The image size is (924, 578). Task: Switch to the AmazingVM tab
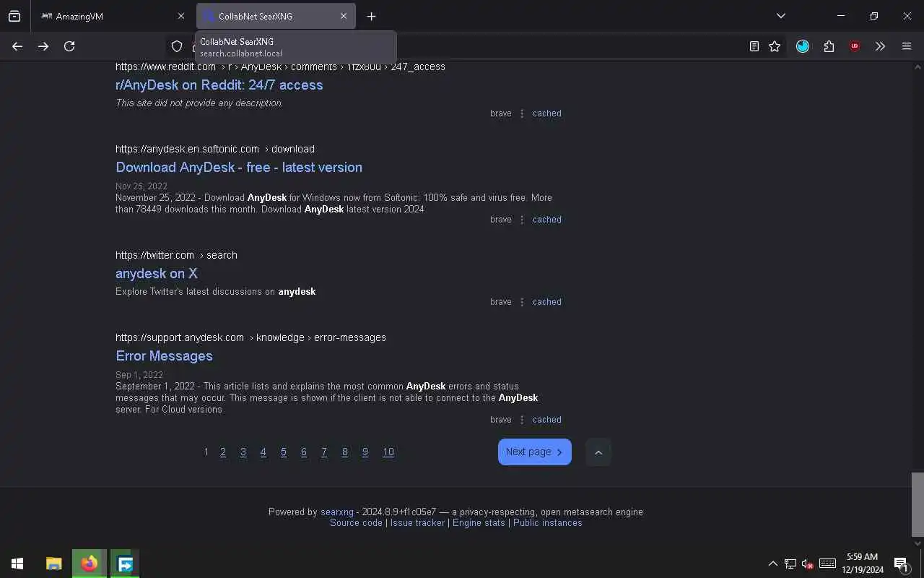[113, 16]
